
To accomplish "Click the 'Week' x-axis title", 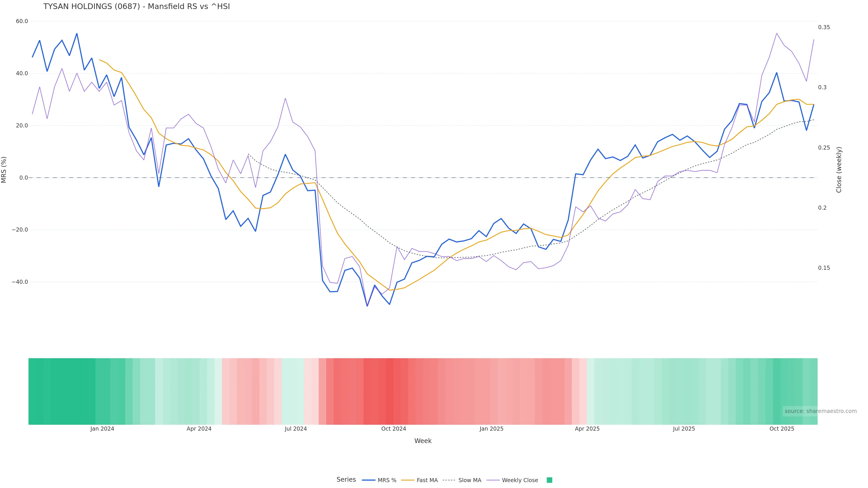I will 423,441.
